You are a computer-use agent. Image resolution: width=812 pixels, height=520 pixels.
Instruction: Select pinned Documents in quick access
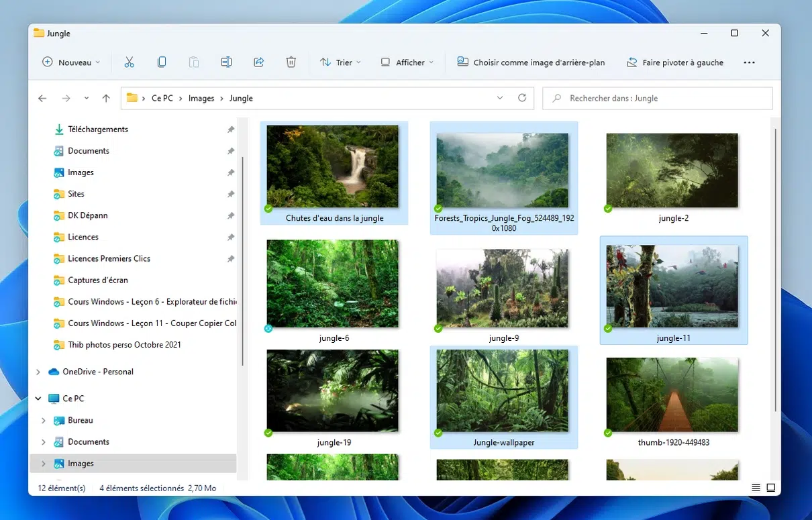pos(88,151)
